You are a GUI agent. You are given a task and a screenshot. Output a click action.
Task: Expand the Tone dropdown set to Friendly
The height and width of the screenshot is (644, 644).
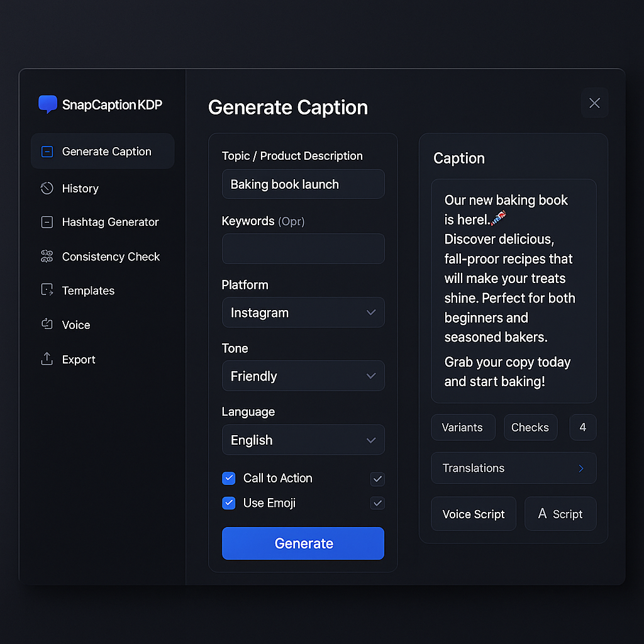303,376
